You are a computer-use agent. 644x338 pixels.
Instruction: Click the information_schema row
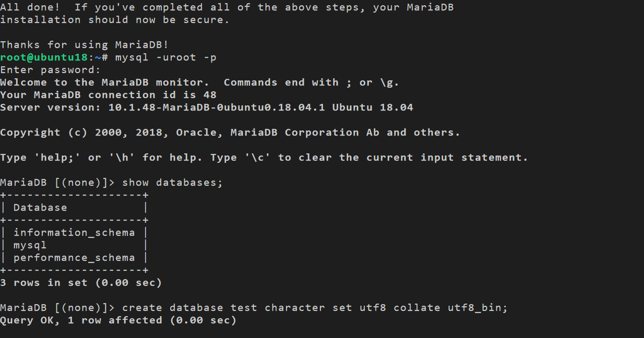(x=74, y=233)
